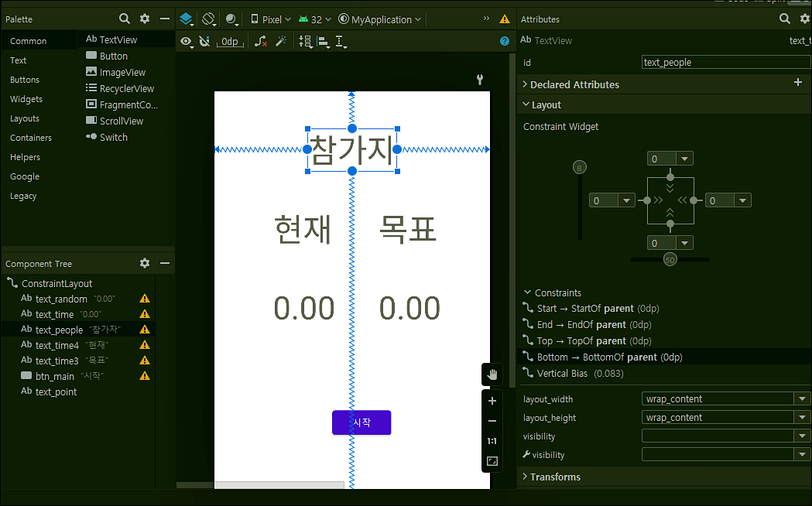Open pack options icon
Image resolution: width=812 pixels, height=506 pixels.
pos(306,41)
